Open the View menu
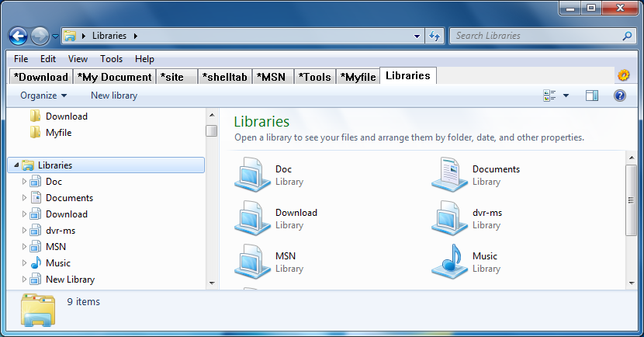 click(78, 59)
